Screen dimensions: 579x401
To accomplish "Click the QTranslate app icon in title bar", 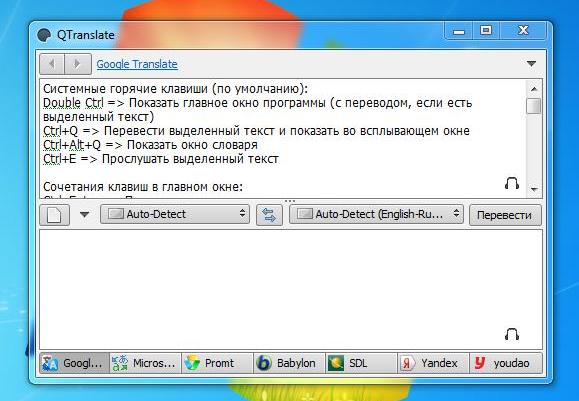I will coord(44,35).
